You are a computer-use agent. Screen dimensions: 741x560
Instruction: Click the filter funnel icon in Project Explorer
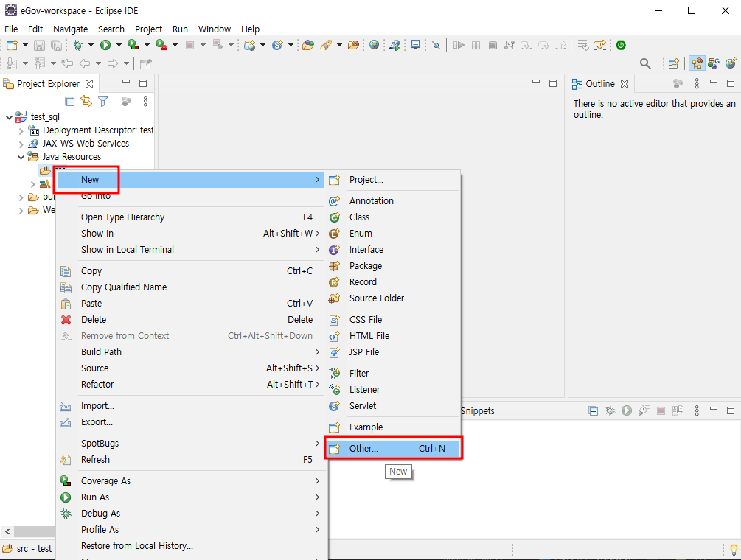coord(103,101)
